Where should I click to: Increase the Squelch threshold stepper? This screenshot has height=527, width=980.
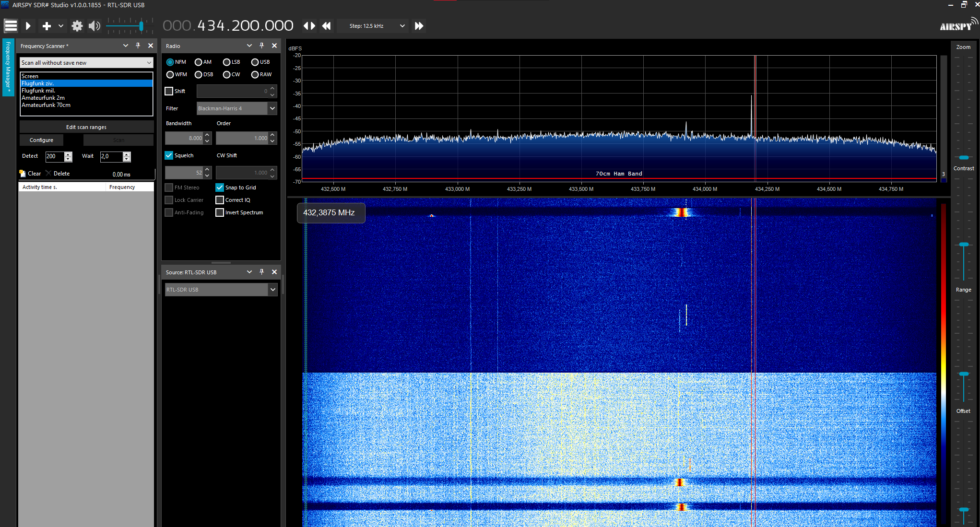coord(207,170)
